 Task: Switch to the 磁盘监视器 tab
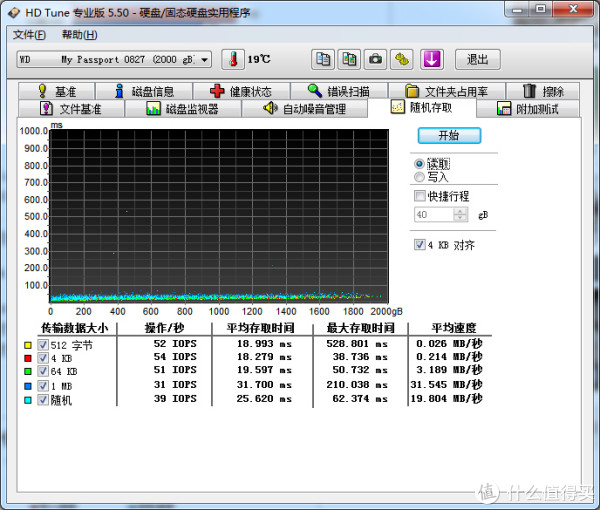click(183, 109)
